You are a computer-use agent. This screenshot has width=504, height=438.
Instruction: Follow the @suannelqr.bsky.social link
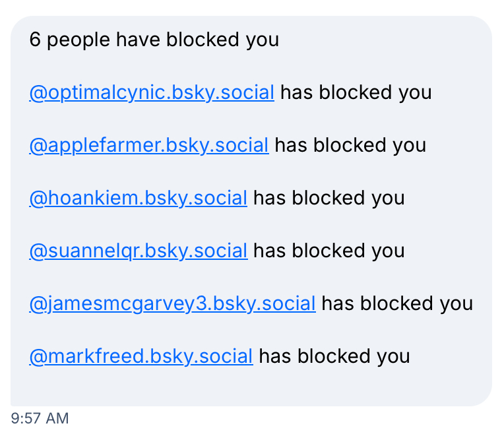[138, 251]
